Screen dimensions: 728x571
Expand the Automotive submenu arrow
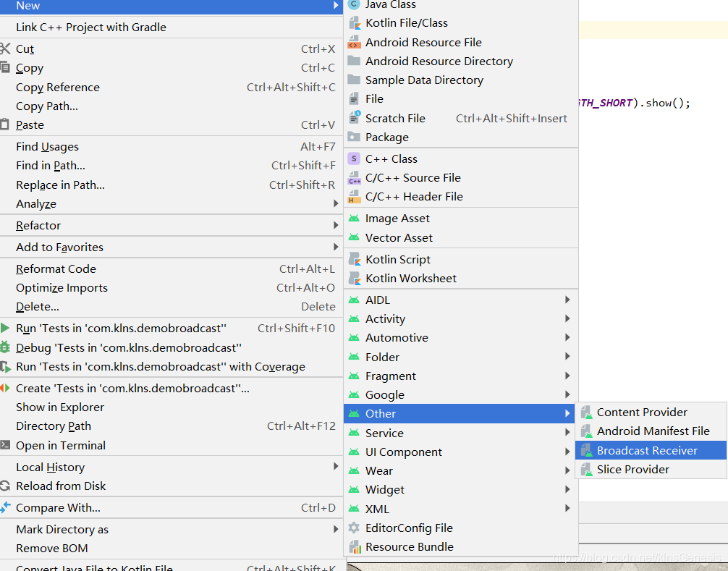pyautogui.click(x=567, y=337)
